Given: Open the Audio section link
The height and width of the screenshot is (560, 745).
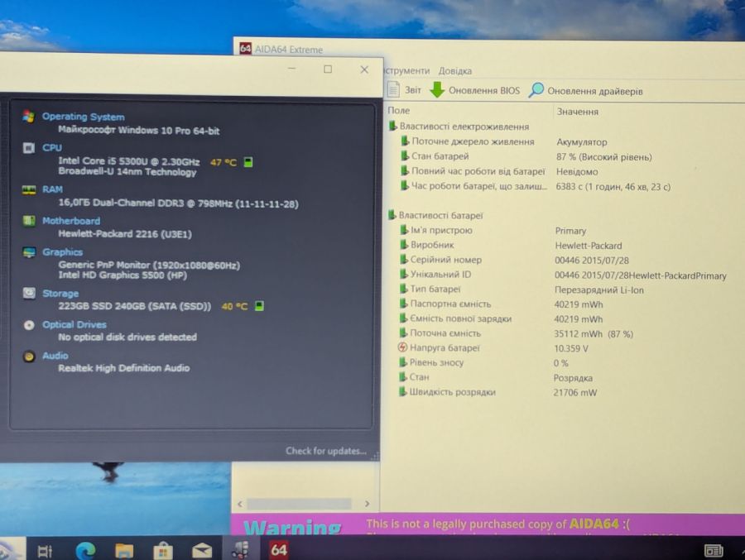Looking at the screenshot, I should click(55, 356).
